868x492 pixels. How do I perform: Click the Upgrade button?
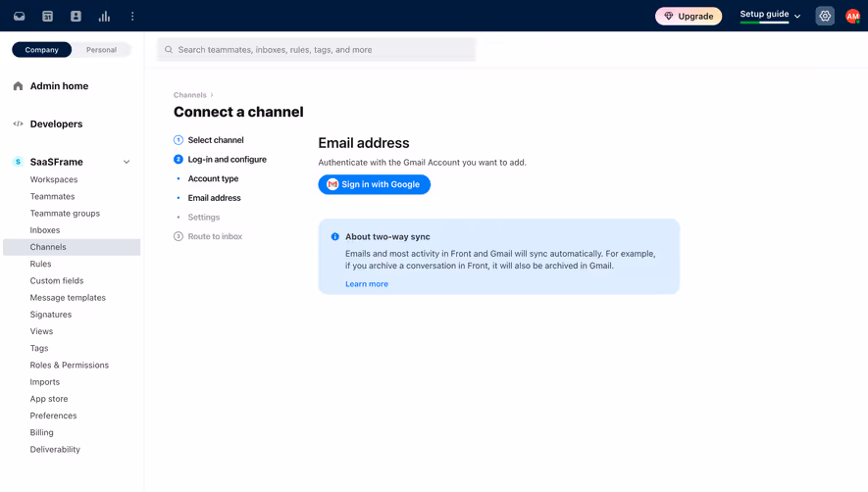coord(689,16)
